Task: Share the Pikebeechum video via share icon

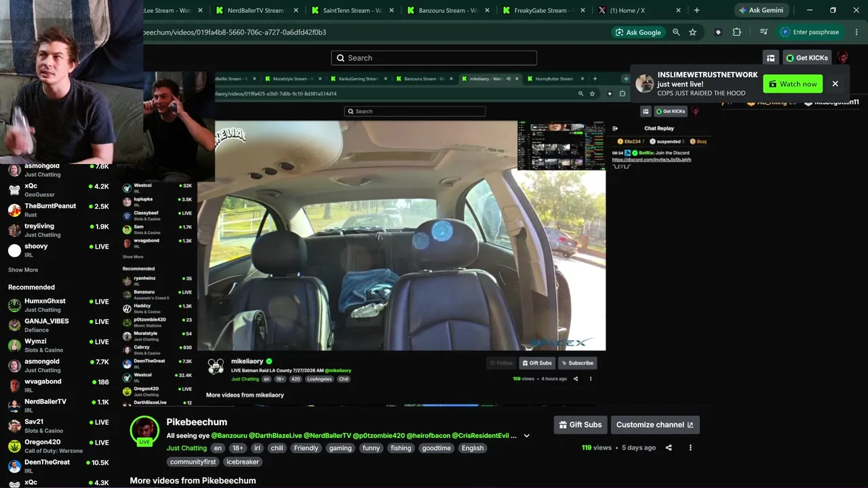Action: (x=669, y=447)
